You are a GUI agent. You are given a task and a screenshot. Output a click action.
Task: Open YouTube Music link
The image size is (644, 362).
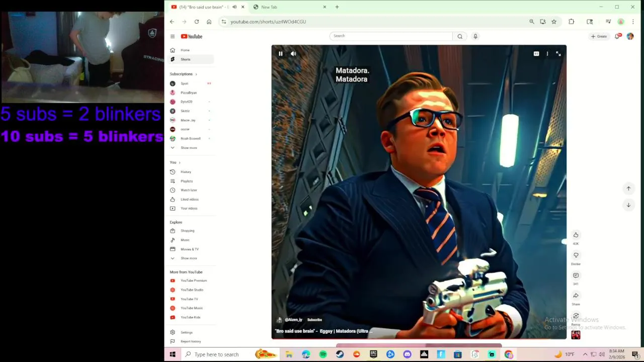[x=191, y=308]
